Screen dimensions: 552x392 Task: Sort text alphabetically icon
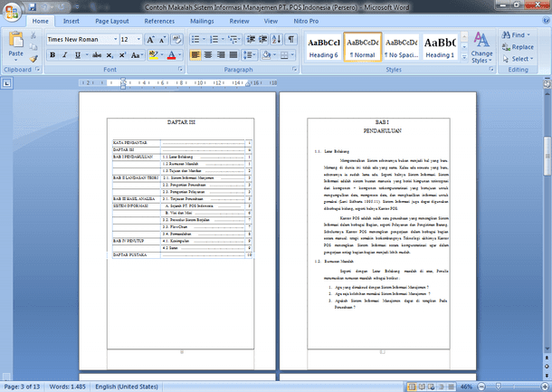coord(277,39)
